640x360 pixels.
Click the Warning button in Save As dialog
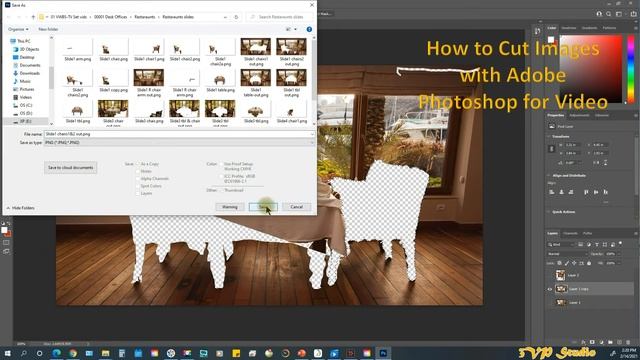[x=229, y=207]
